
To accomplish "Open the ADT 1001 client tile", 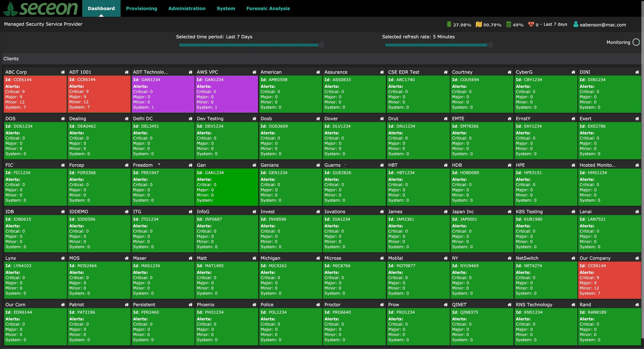I will (99, 94).
